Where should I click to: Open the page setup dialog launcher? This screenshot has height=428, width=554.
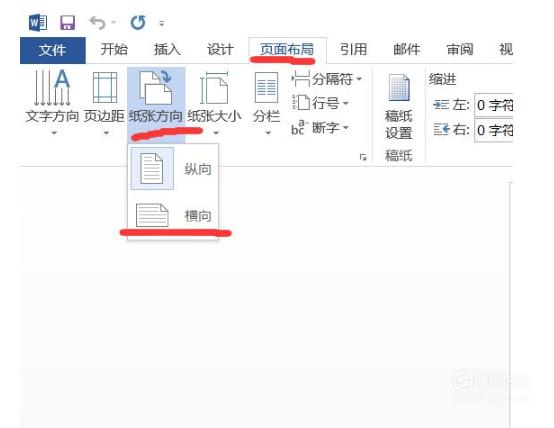tap(363, 157)
